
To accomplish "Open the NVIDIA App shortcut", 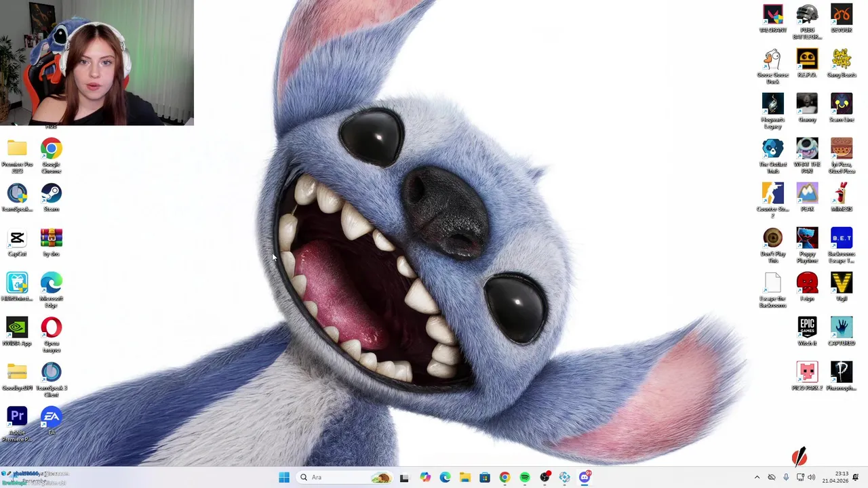I will point(17,332).
